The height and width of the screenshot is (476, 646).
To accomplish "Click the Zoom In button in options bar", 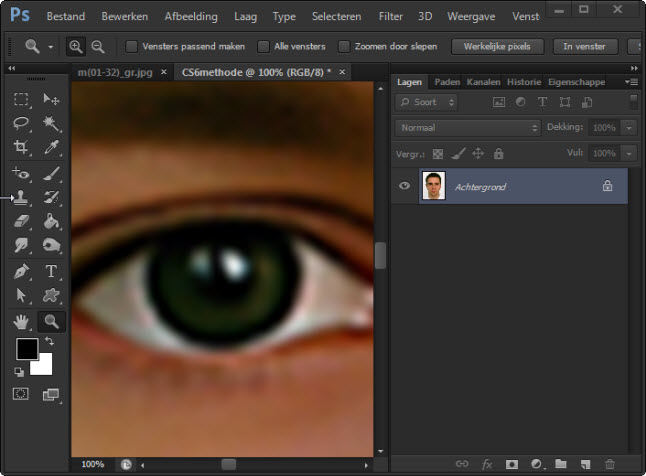I will [76, 46].
